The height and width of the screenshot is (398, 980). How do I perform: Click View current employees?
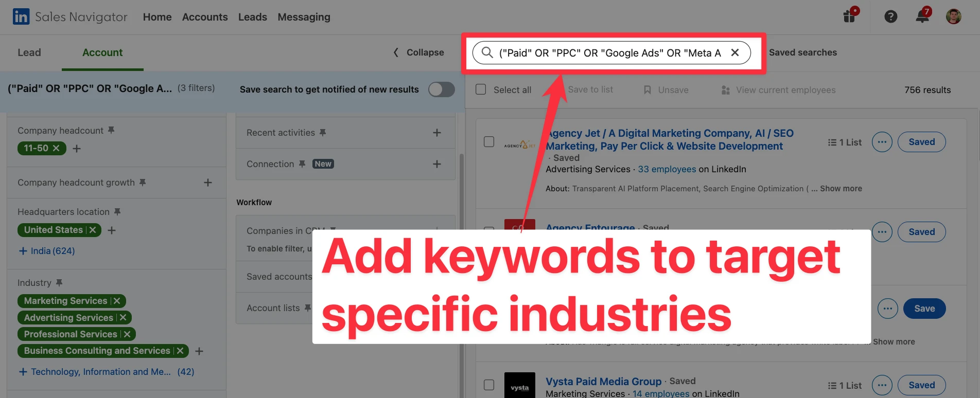tap(778, 90)
